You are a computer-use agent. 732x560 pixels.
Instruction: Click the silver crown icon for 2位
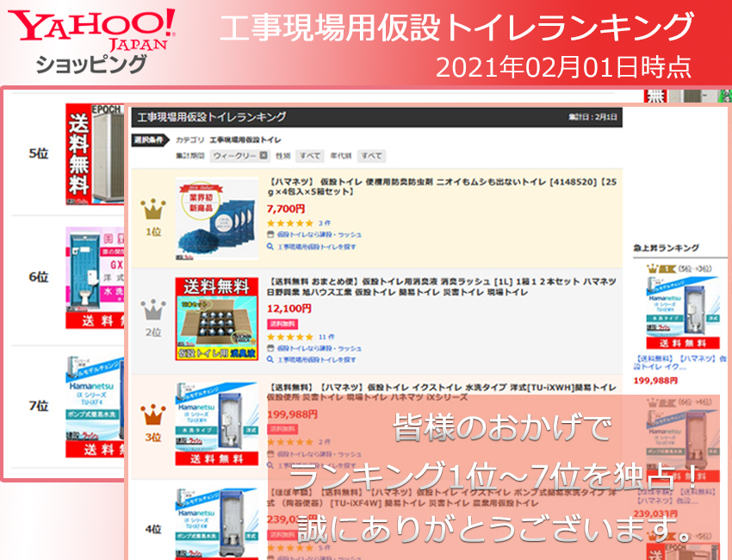[x=153, y=309]
